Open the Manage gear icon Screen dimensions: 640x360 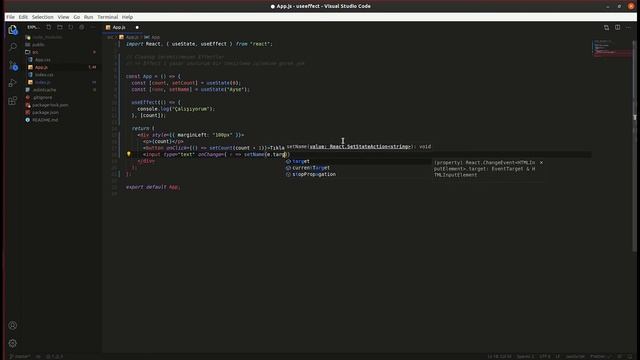coord(13,343)
